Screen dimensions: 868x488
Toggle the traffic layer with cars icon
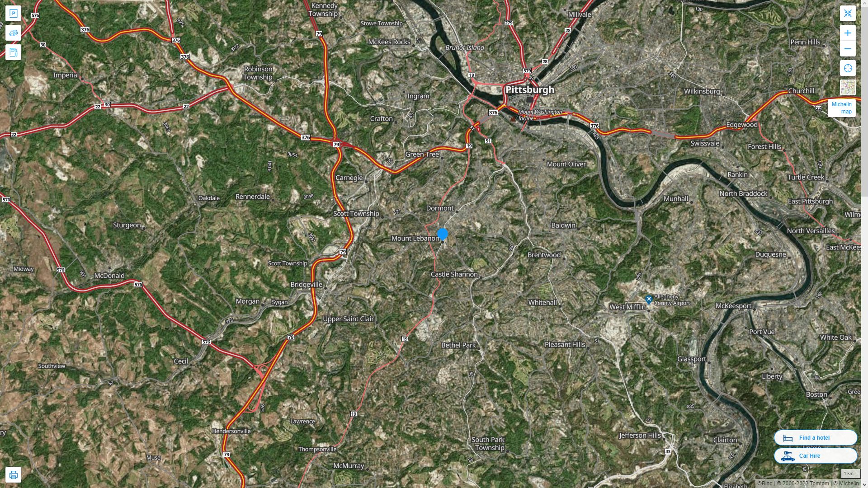[13, 33]
